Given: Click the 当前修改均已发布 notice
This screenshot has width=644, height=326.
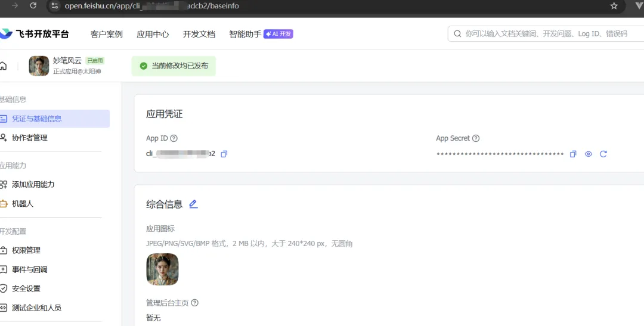Looking at the screenshot, I should tap(174, 66).
